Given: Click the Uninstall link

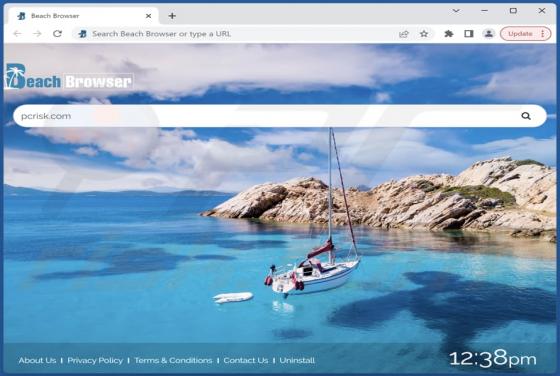Looking at the screenshot, I should tap(297, 360).
